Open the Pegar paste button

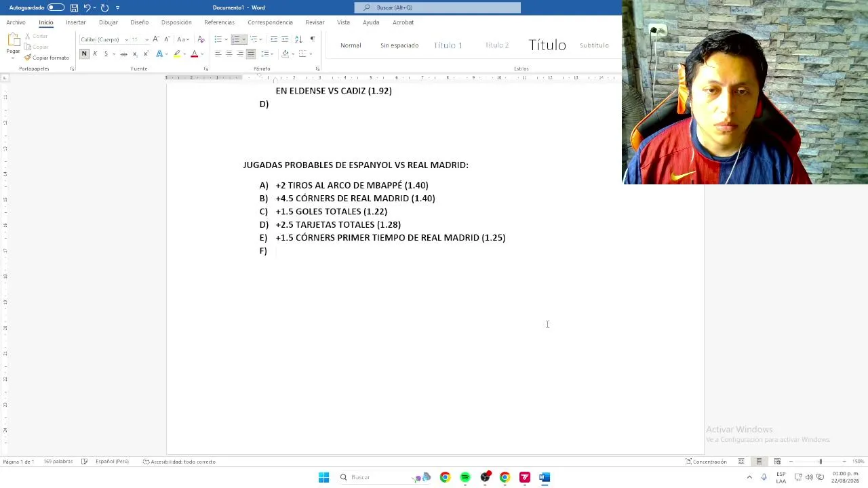[x=13, y=43]
